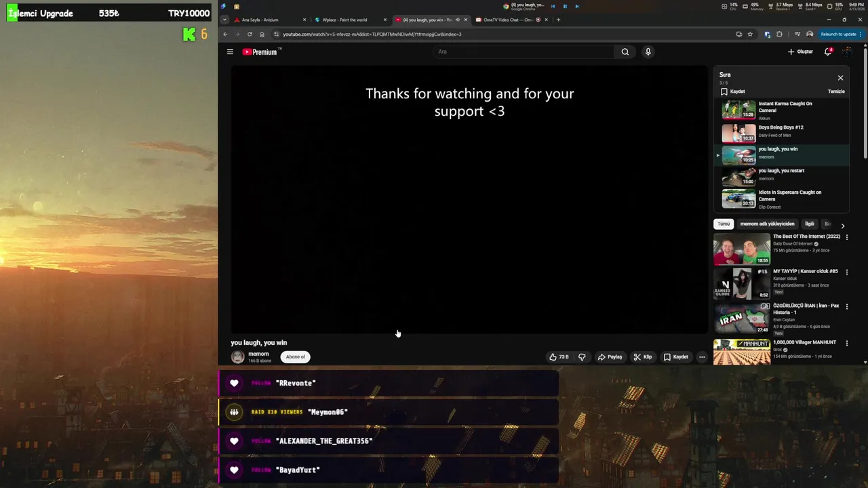The image size is (868, 488).
Task: Open the YouTube hamburger guide menu
Action: (230, 52)
